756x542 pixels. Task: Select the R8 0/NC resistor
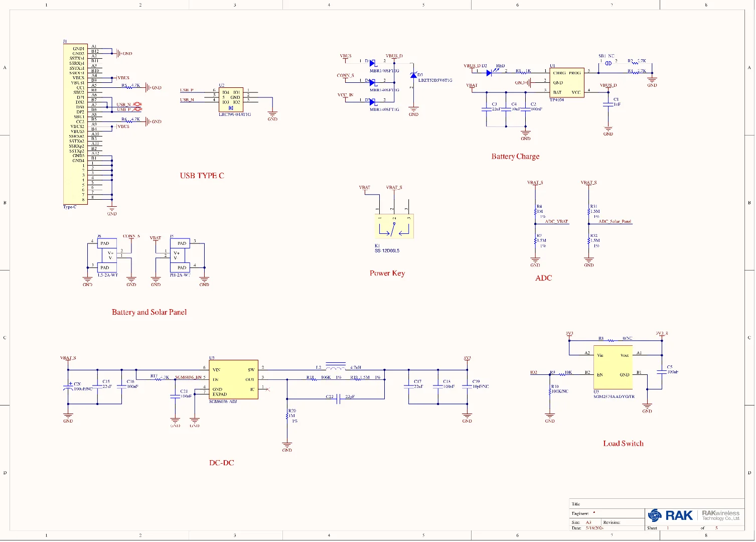(x=611, y=341)
